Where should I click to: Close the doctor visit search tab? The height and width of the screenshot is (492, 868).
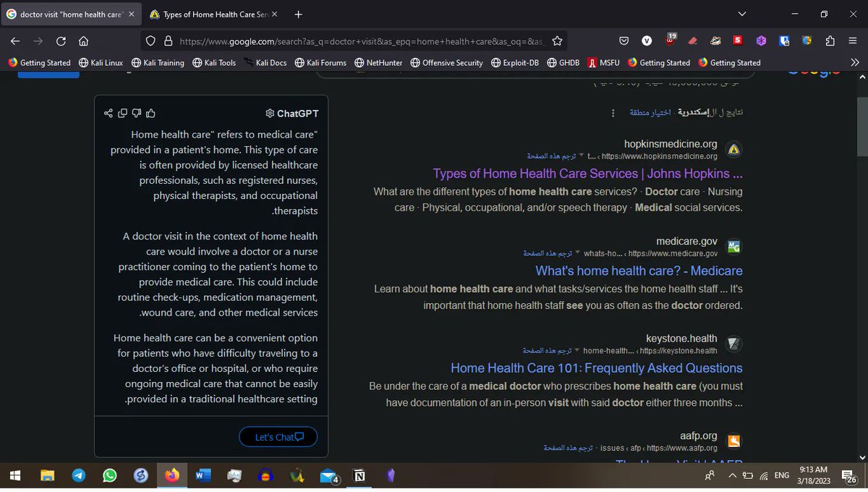tap(131, 14)
